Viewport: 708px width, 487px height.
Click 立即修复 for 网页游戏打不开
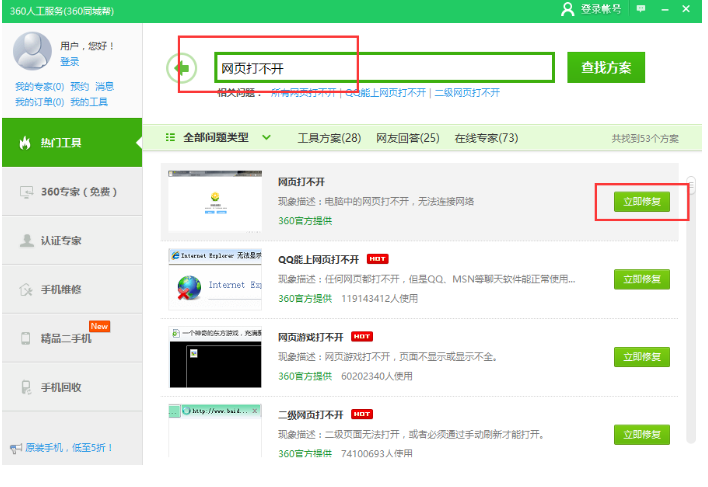(641, 357)
